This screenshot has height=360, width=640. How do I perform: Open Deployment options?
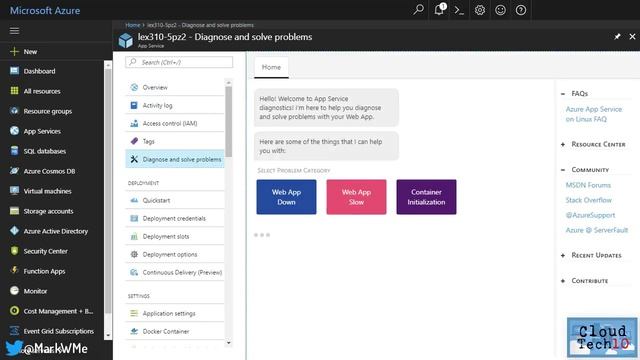(x=175, y=254)
